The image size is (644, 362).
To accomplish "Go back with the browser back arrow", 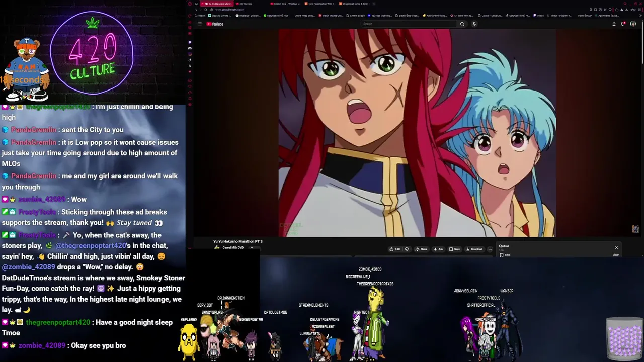I will coord(196,10).
